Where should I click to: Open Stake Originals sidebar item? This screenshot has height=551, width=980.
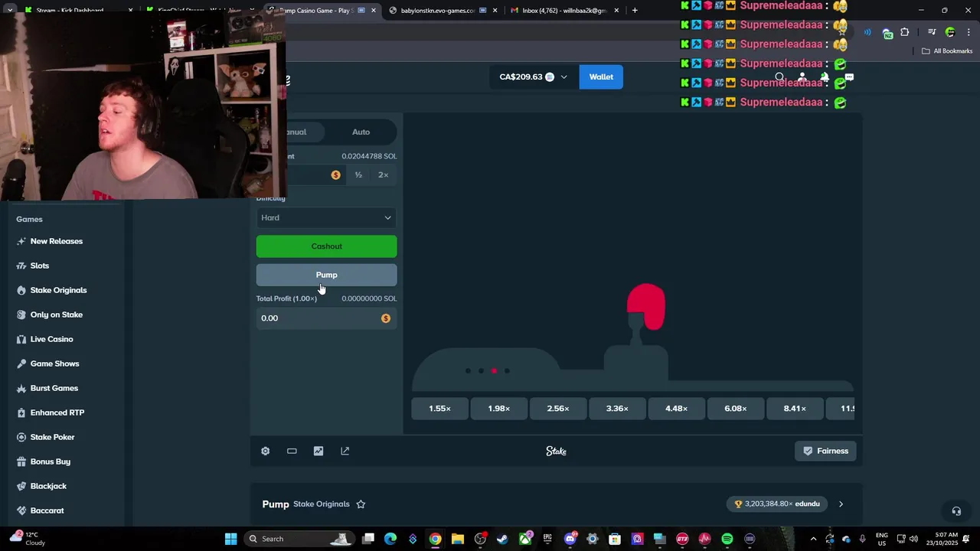coord(58,291)
